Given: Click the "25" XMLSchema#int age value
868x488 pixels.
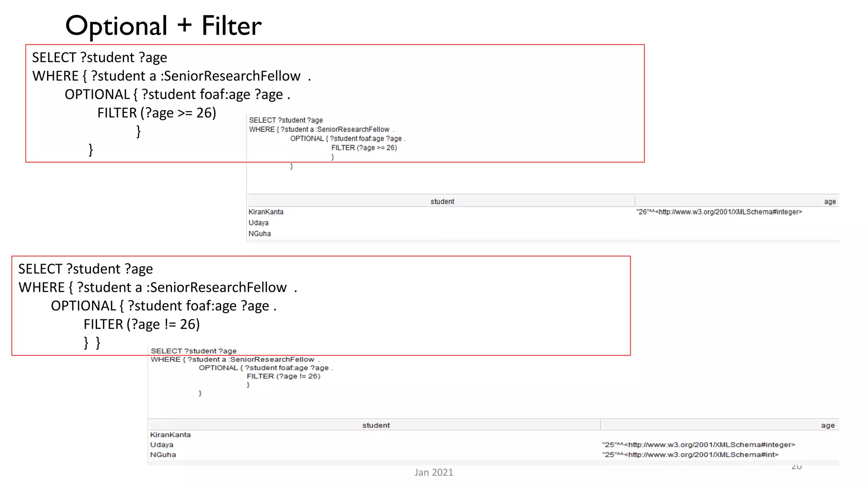Looking at the screenshot, I should click(690, 455).
